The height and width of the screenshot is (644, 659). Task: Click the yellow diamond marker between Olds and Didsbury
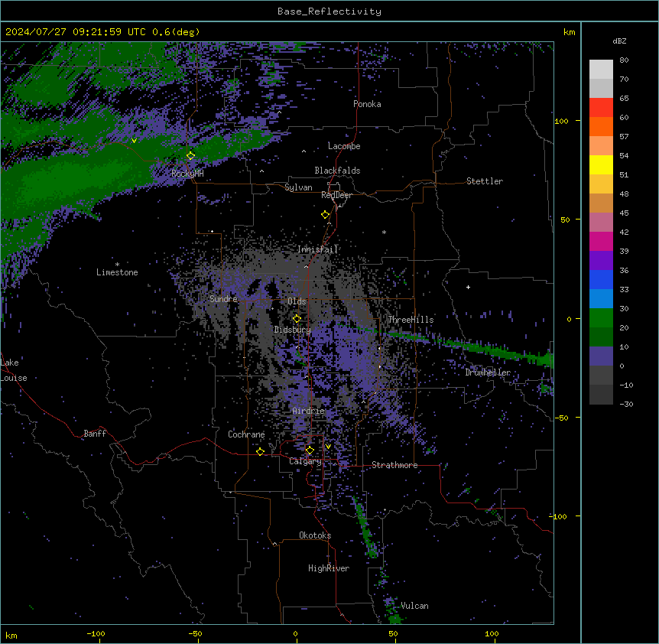pos(297,319)
